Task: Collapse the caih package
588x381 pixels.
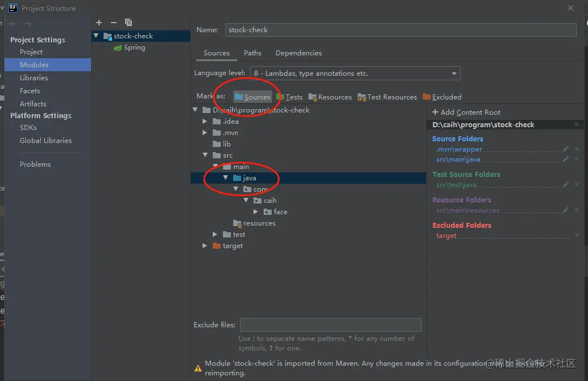Action: click(246, 201)
